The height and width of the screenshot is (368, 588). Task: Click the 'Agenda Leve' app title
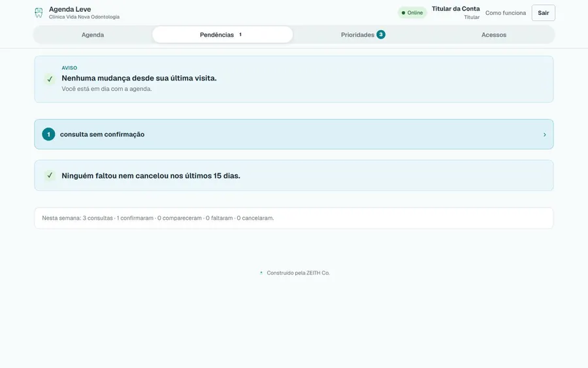(70, 9)
